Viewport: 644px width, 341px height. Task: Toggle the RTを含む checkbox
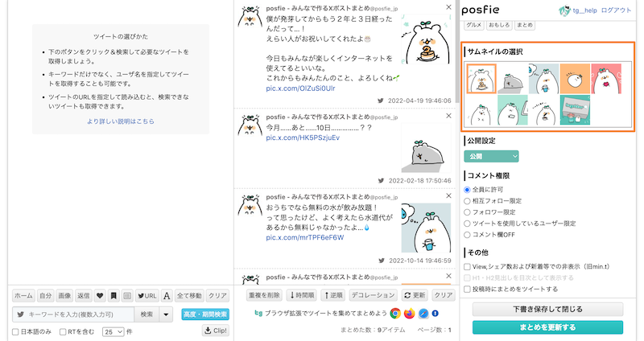click(64, 331)
